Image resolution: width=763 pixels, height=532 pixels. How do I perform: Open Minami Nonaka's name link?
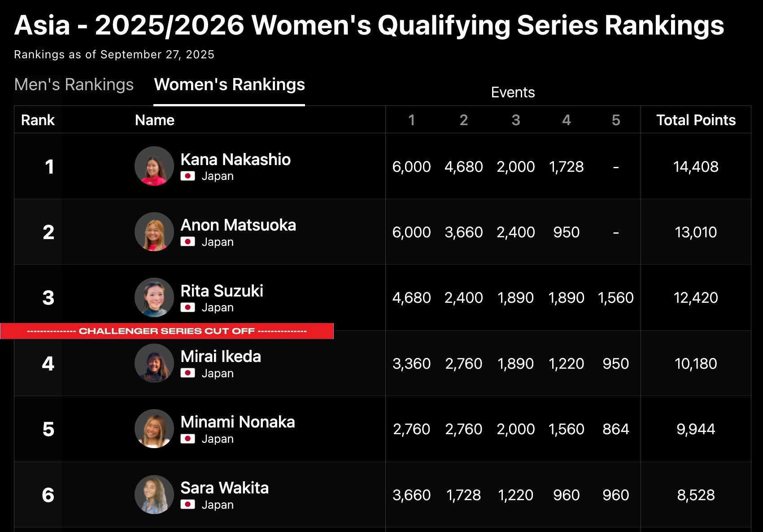point(238,422)
